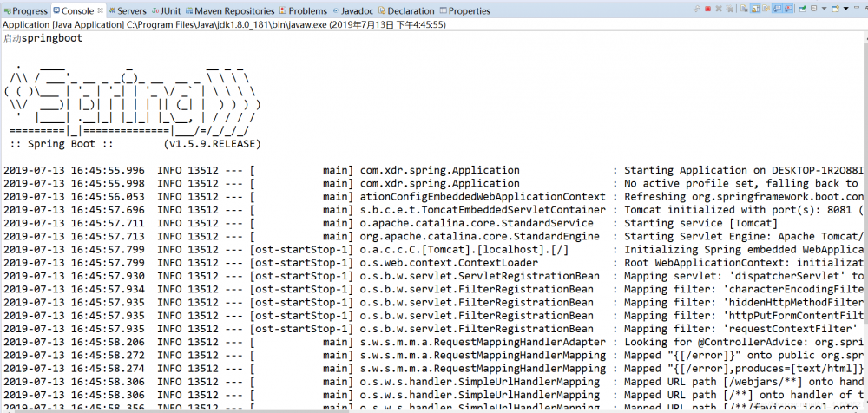Click the Disconnect icon in console toolbar
The image size is (868, 413).
coord(697,9)
